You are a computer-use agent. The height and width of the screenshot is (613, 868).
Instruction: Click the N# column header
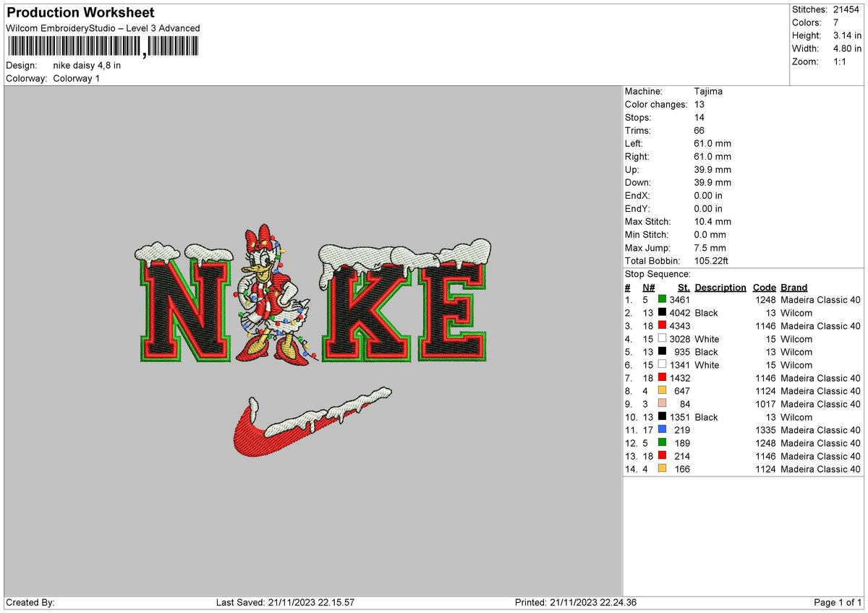click(649, 287)
